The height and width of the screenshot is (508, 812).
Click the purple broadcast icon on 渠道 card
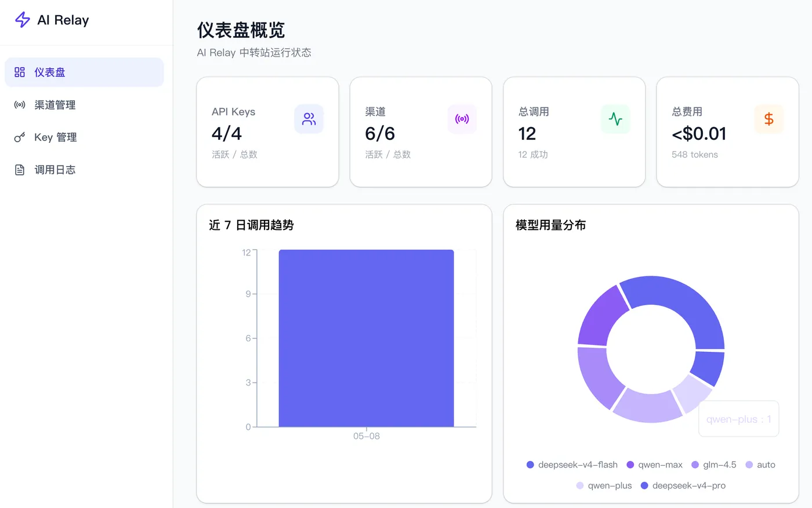coord(462,119)
